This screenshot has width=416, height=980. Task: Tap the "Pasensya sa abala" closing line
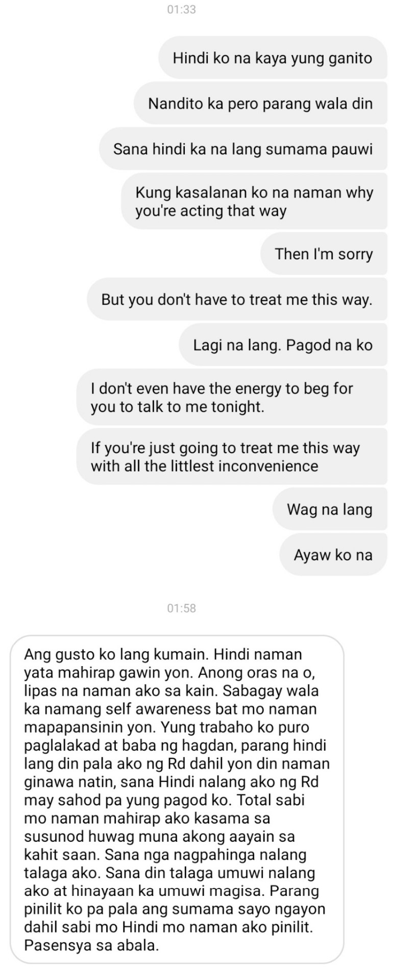(x=92, y=945)
